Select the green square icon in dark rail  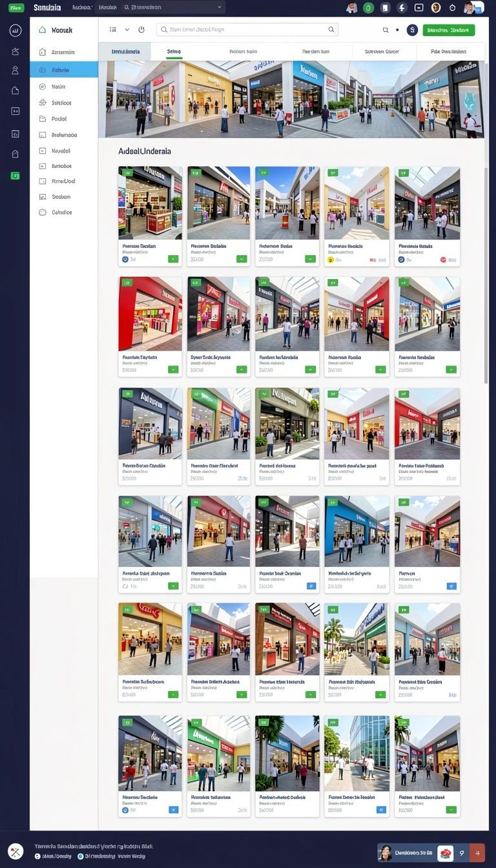pyautogui.click(x=15, y=176)
